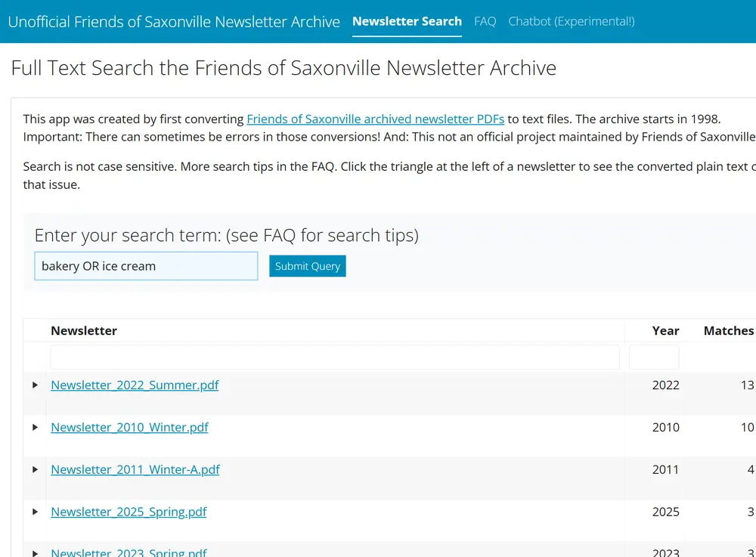Select the Newsletter Search tab

click(x=407, y=21)
